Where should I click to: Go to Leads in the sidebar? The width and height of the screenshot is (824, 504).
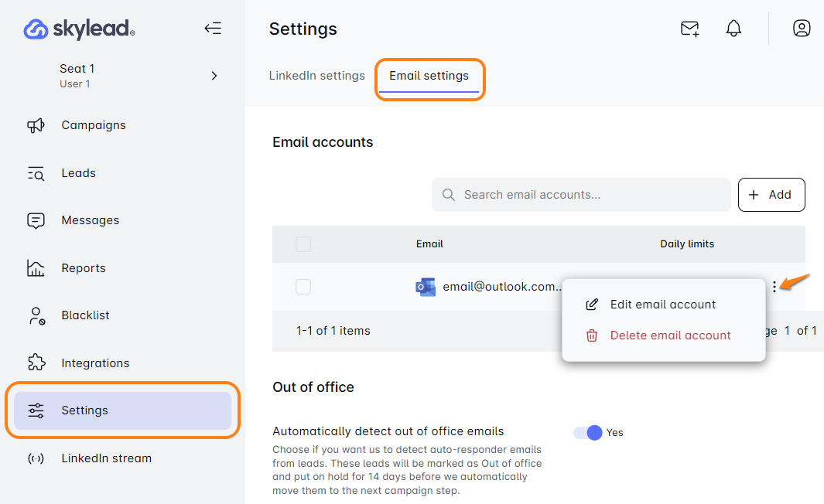click(x=78, y=173)
